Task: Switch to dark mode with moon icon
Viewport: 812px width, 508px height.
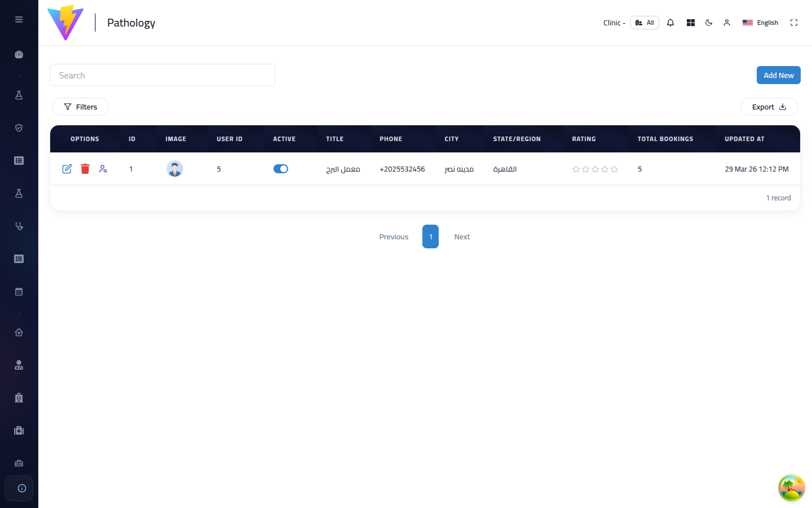Action: (709, 23)
